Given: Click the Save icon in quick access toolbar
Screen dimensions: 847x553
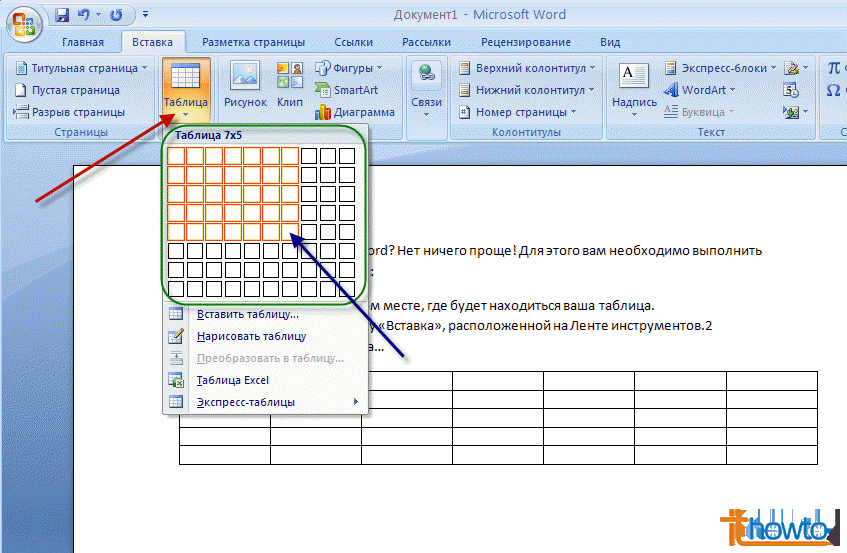Looking at the screenshot, I should [62, 15].
